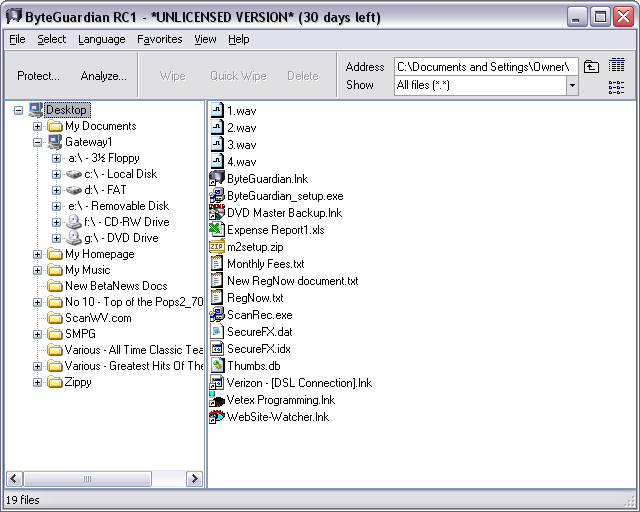This screenshot has width=640, height=512.
Task: Select the New BetaNews Docs folder
Action: click(116, 286)
